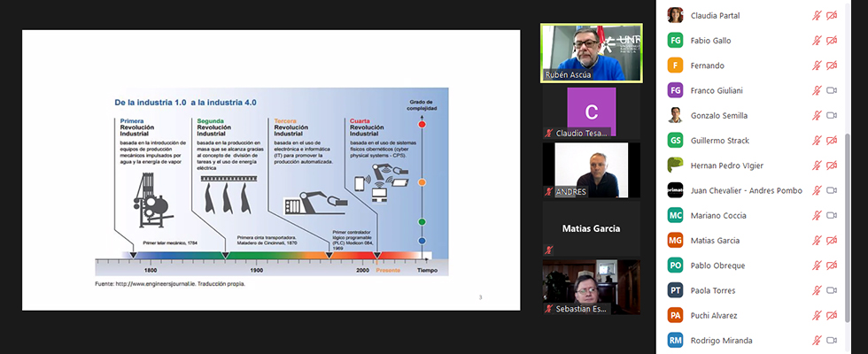Click the 1870 triangle marker on slide timeline
868x354 pixels.
pos(225,255)
